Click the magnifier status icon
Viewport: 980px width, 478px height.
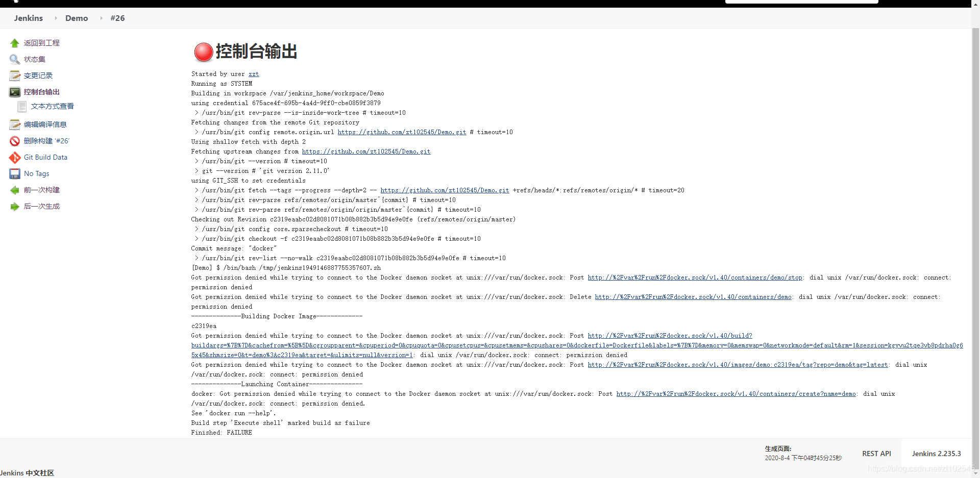coord(15,60)
